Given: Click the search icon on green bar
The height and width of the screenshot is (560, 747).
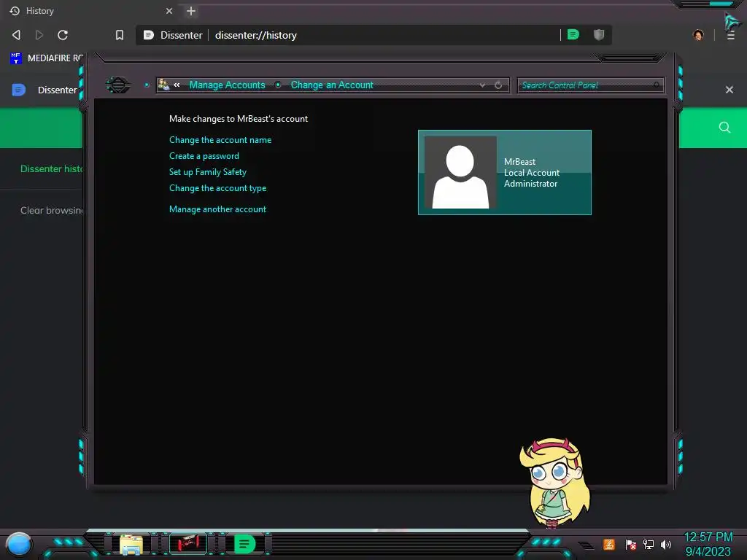Looking at the screenshot, I should [724, 127].
